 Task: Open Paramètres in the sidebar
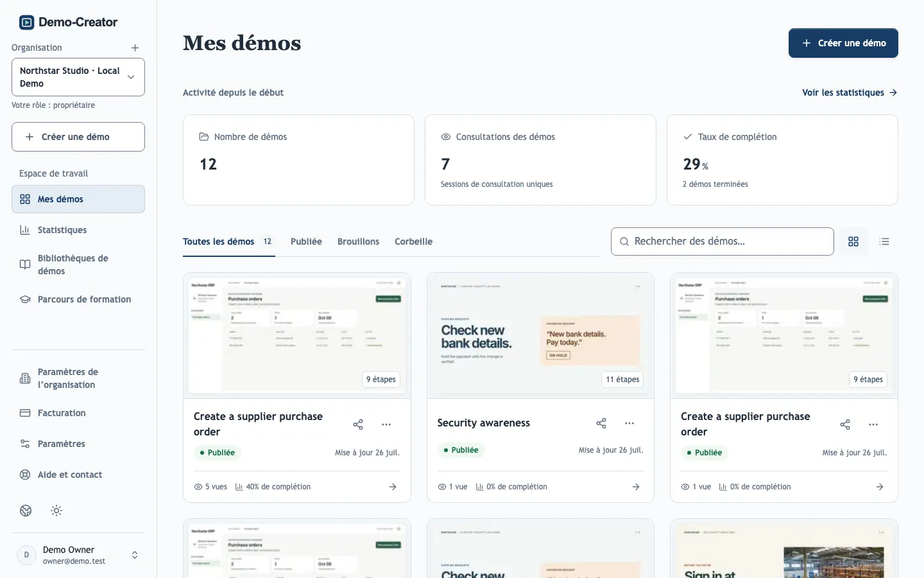tap(78, 444)
